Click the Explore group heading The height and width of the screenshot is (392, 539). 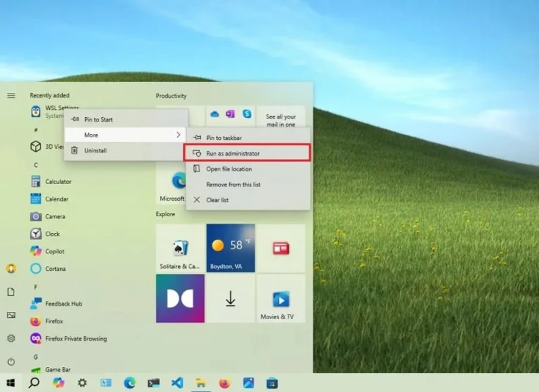(x=165, y=214)
